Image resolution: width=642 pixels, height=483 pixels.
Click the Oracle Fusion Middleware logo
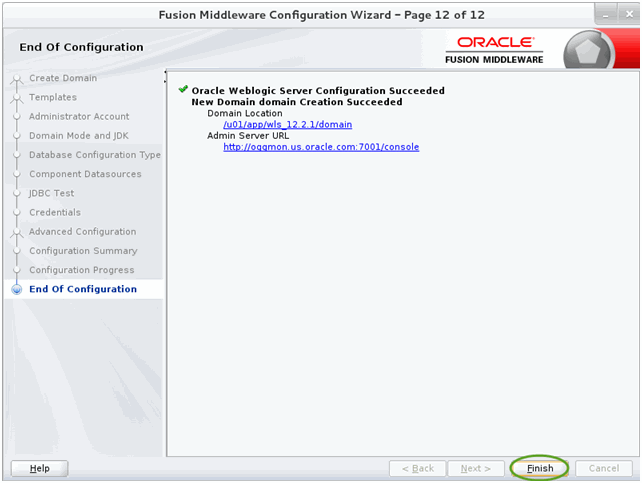(494, 50)
